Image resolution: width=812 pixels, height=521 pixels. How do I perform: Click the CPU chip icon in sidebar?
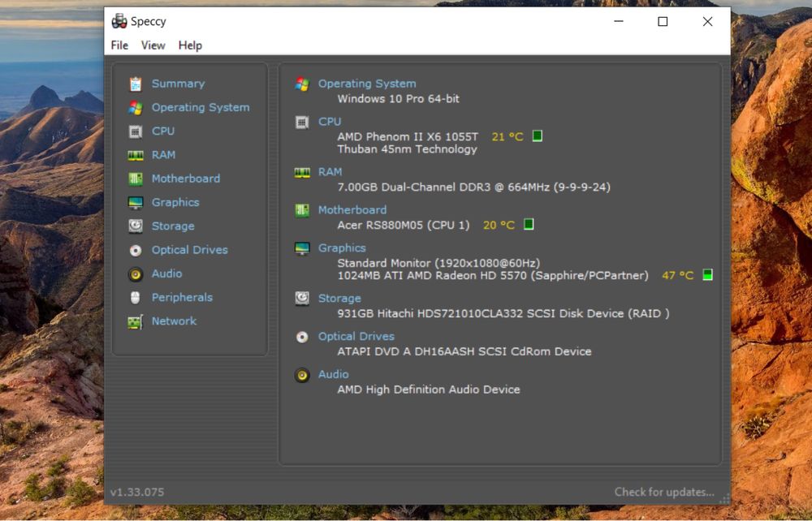[x=135, y=131]
